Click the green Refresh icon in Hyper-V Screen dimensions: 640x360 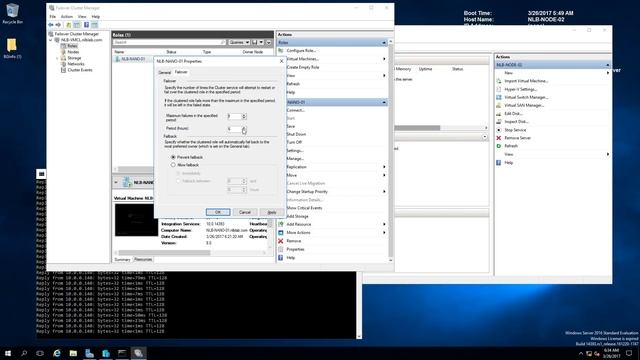(498, 146)
